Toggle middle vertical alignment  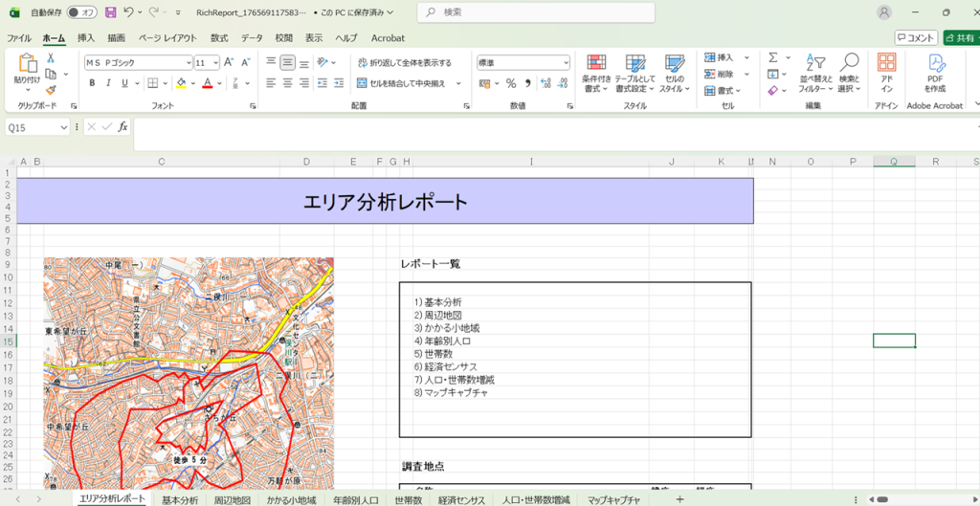coord(287,62)
